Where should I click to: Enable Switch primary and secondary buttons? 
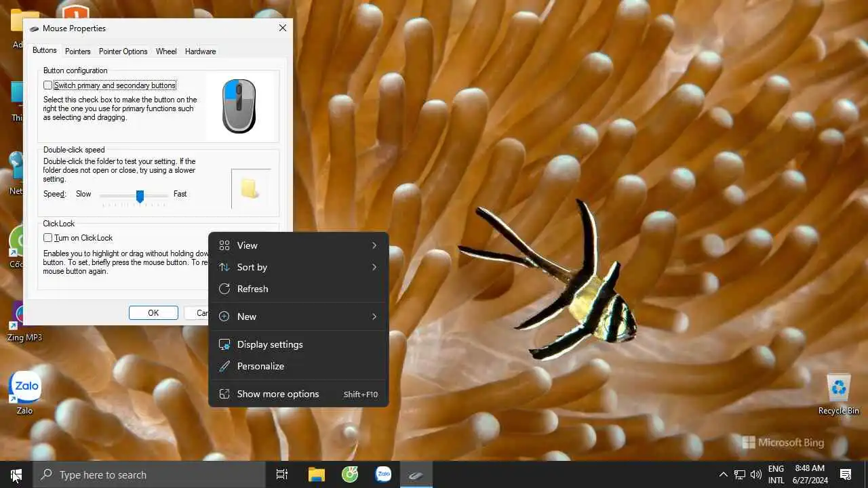point(48,85)
